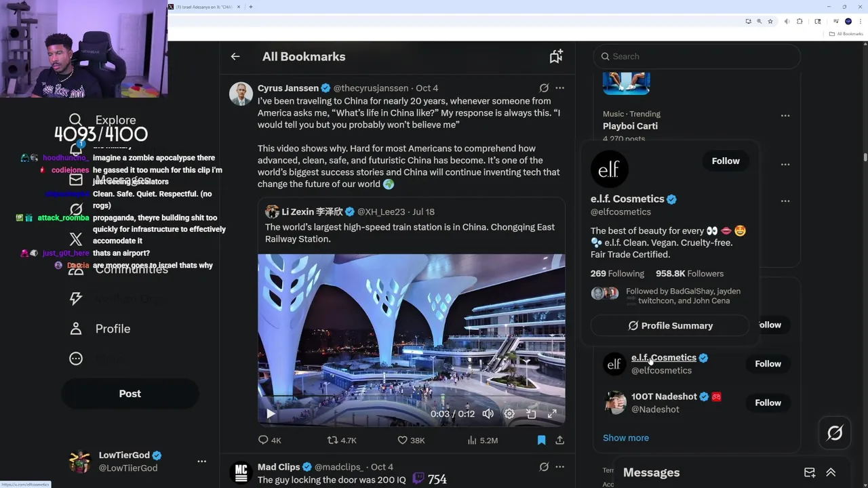Open the e.l.f. Cosmetics avatar in the hover card
The width and height of the screenshot is (868, 488).
609,169
